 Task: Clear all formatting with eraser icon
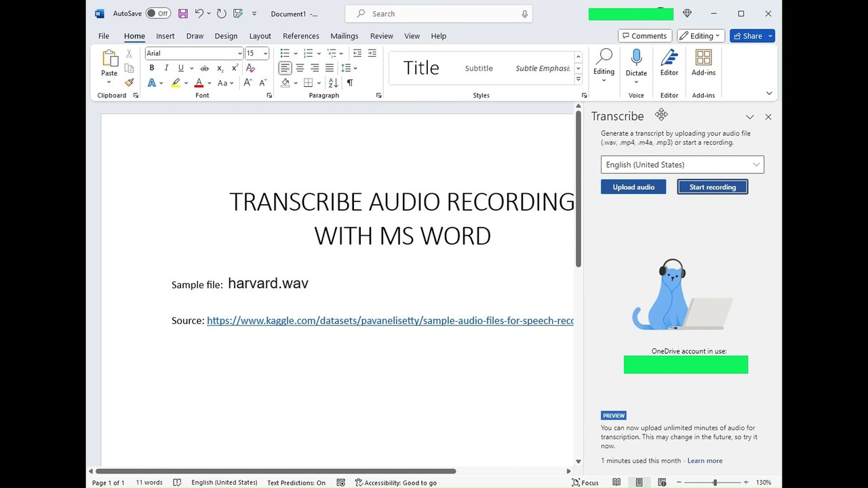pyautogui.click(x=250, y=68)
